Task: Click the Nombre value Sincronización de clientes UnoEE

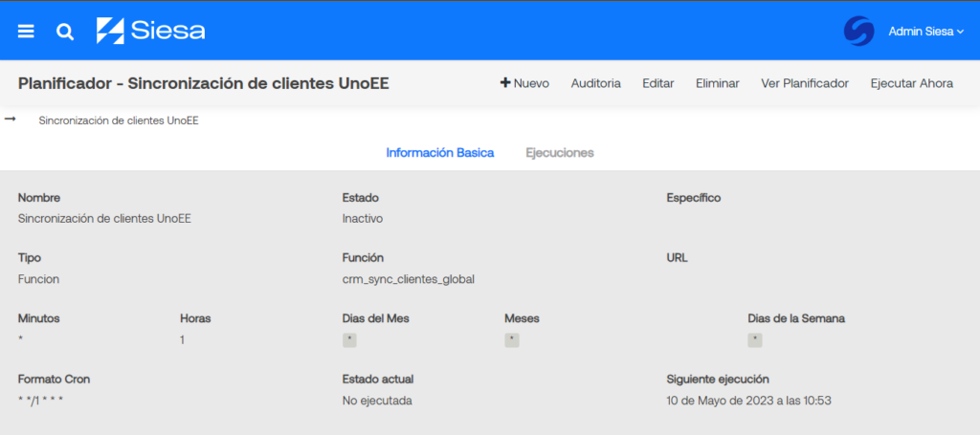Action: [x=104, y=219]
